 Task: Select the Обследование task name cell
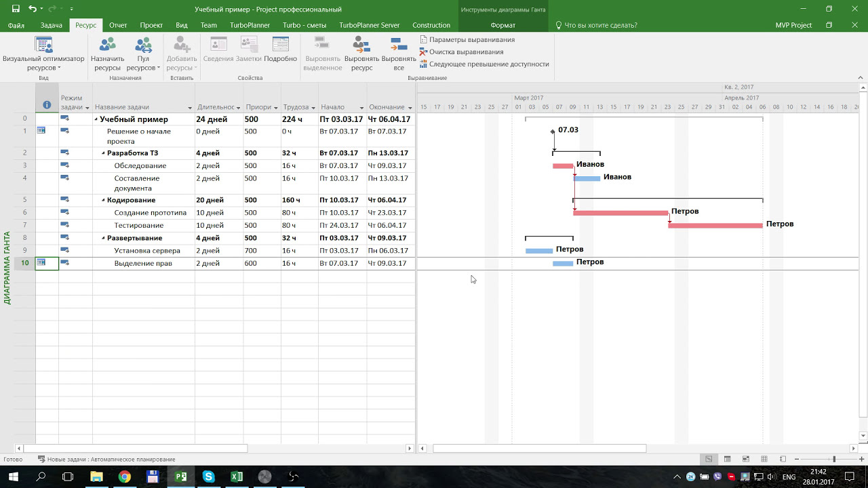point(144,165)
